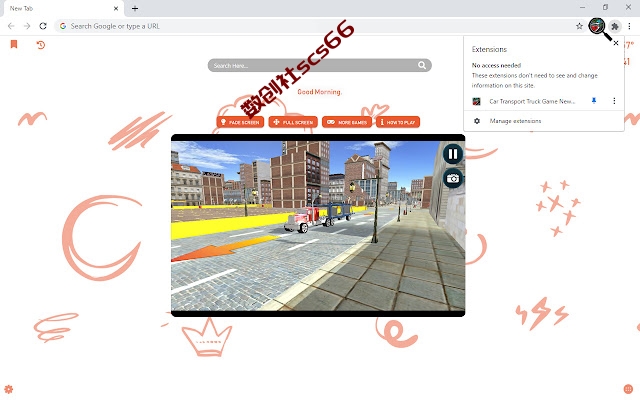Open the Chrome three-dot menu

[x=629, y=26]
